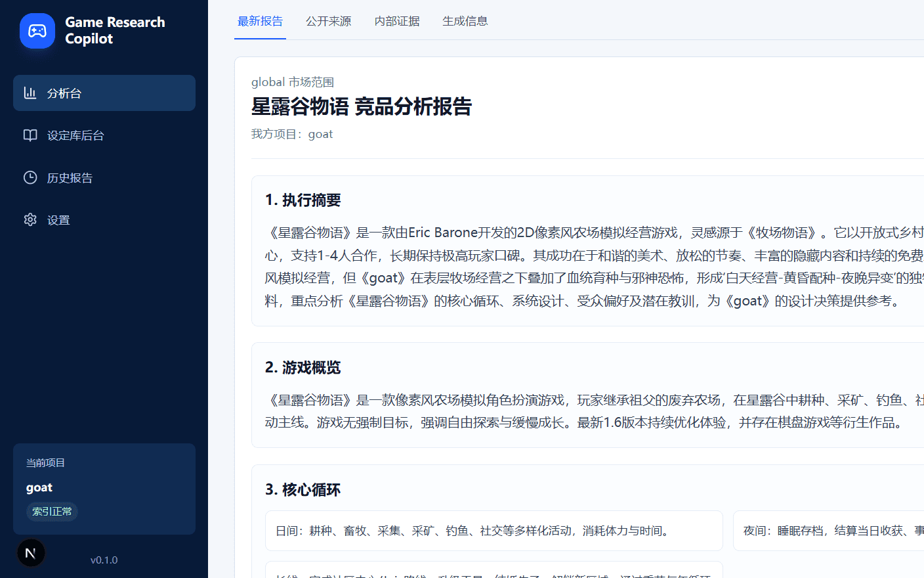The image size is (924, 578).
Task: Click the heading 3. 核心循环
Action: [303, 490]
